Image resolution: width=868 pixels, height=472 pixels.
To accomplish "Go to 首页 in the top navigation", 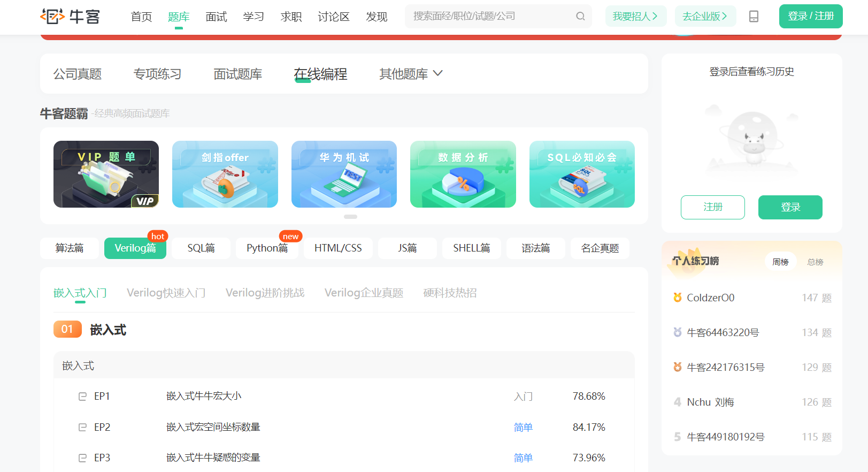I will (141, 17).
